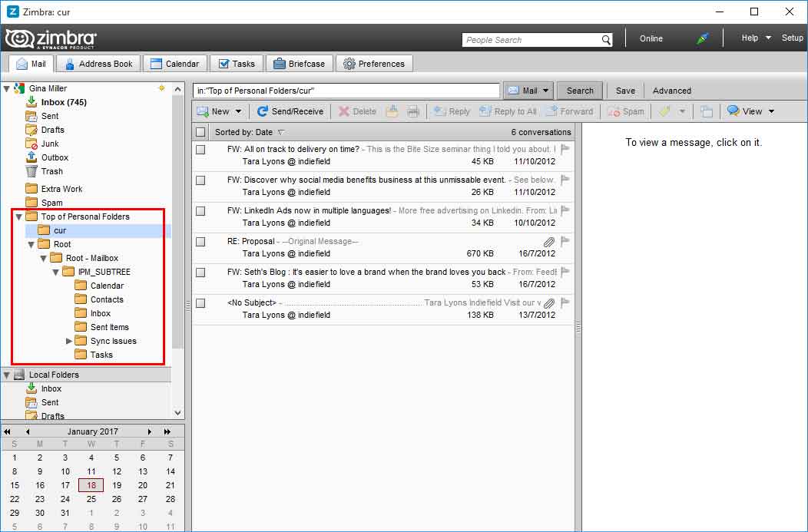Open the Preferences tab

click(x=374, y=64)
